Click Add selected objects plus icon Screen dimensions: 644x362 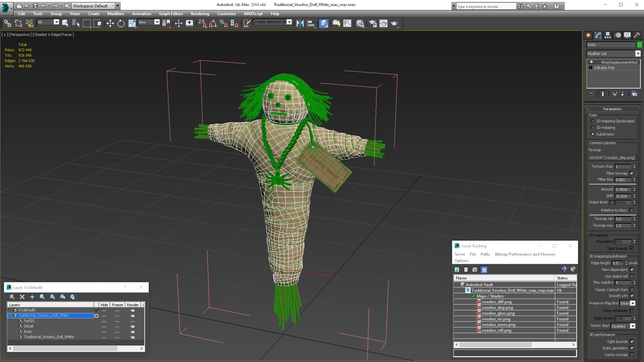pos(32,297)
